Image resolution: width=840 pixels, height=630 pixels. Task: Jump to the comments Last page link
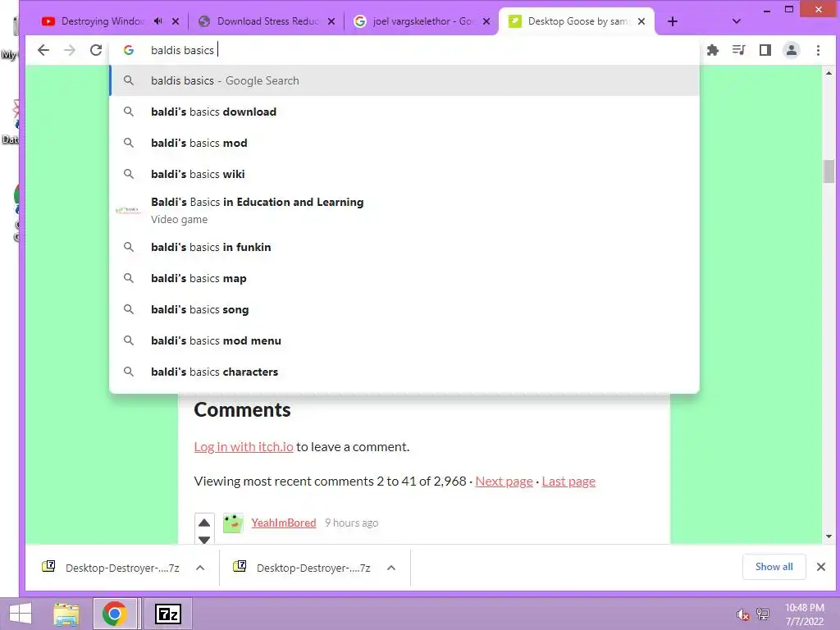(568, 481)
